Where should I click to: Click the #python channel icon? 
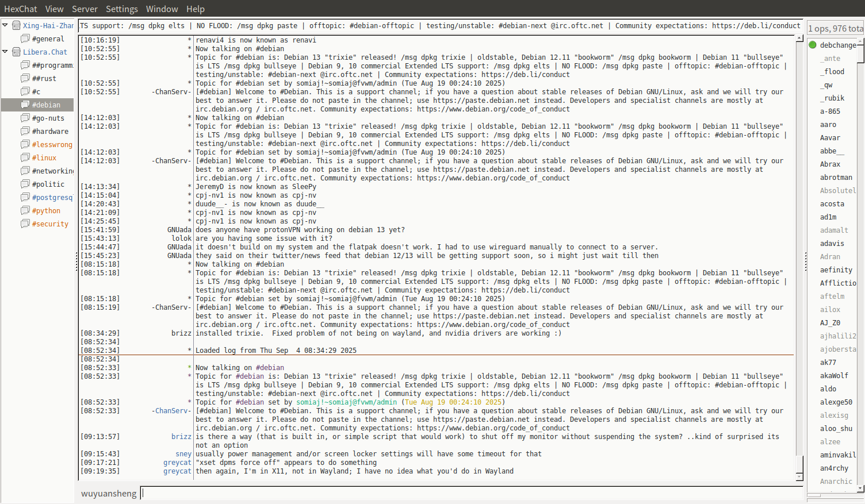point(25,210)
